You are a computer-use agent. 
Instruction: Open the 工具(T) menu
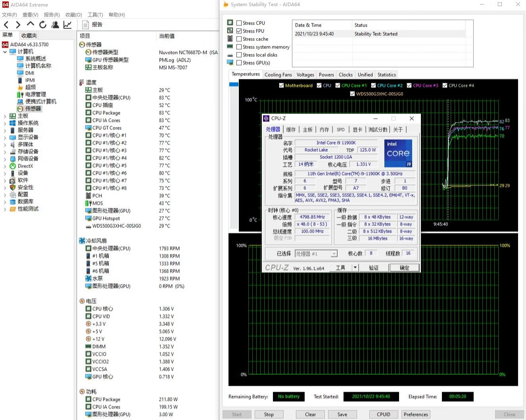click(95, 15)
